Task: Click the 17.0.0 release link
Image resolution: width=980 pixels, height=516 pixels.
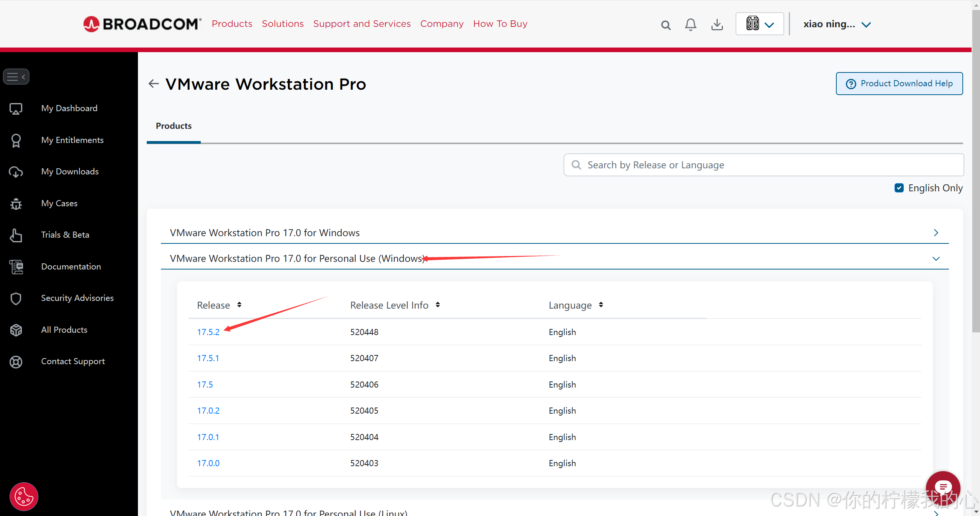Action: (x=208, y=463)
